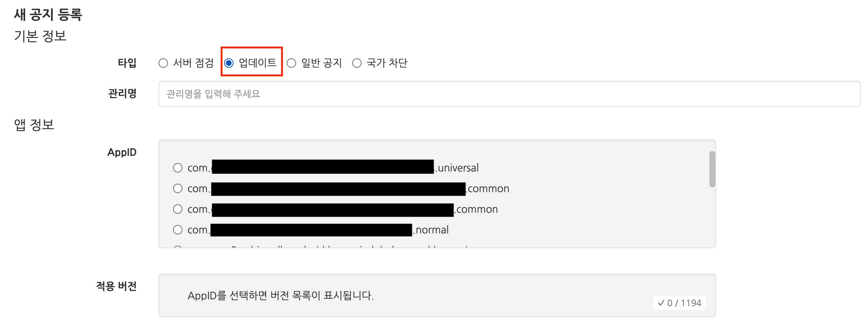Select the partially hidden AppID at list bottom
Image resolution: width=868 pixels, height=329 pixels.
pyautogui.click(x=178, y=246)
